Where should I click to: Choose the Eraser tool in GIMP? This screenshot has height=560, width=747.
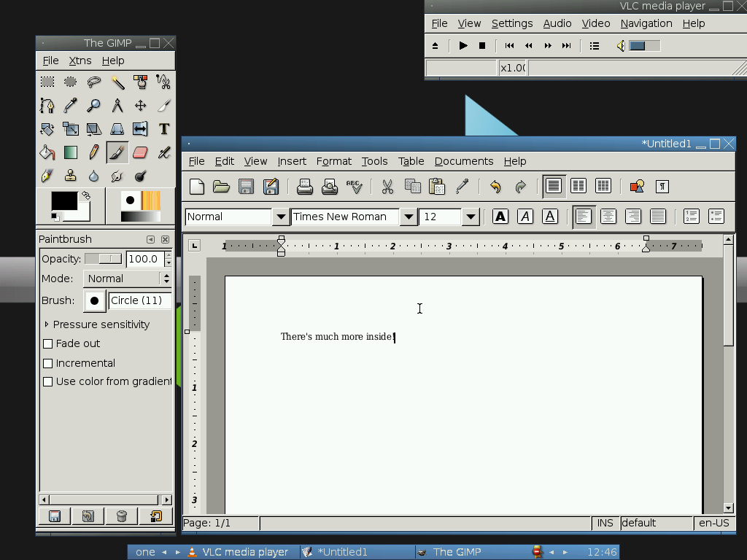(x=141, y=152)
